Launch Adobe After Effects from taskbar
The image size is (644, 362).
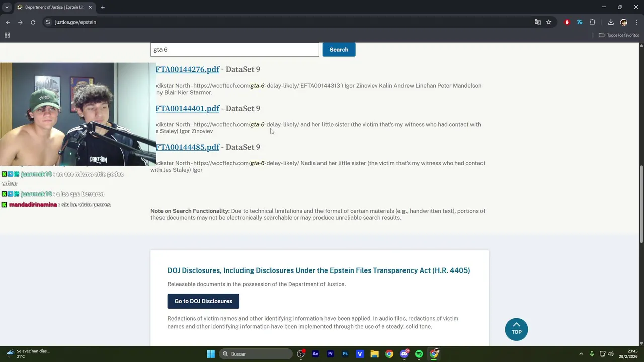315,354
